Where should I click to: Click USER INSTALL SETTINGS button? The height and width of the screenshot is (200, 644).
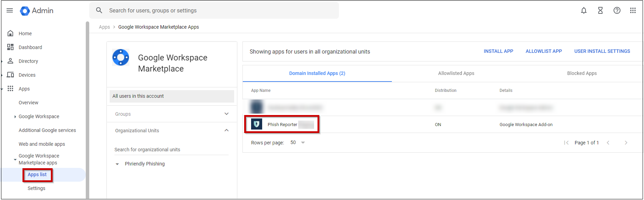(x=602, y=51)
